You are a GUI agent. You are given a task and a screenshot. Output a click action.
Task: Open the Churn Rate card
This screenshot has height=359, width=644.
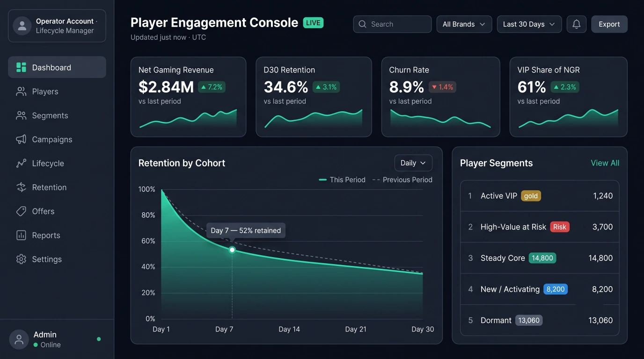pyautogui.click(x=440, y=97)
